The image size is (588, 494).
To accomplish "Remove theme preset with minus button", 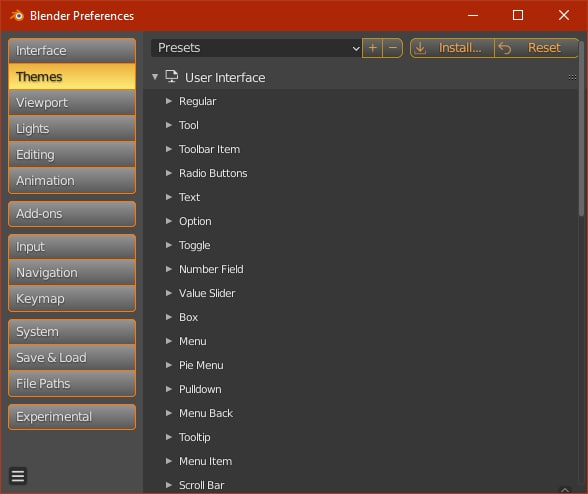I will click(393, 48).
